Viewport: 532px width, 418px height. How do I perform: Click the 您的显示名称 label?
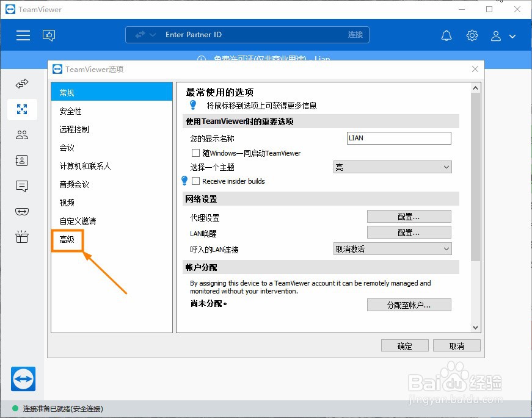[212, 139]
